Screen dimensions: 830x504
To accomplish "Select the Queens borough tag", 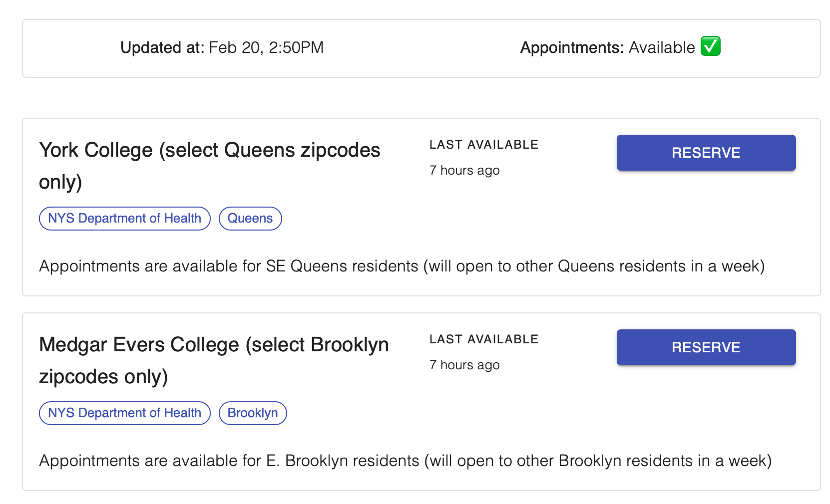I will point(250,219).
